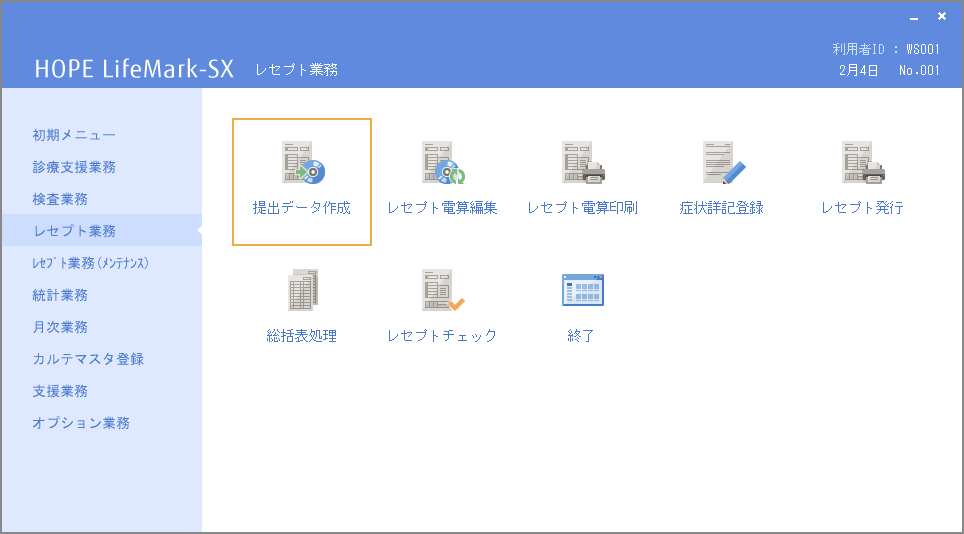This screenshot has width=964, height=534.
Task: Click the 2月4日 date text
Action: (858, 71)
